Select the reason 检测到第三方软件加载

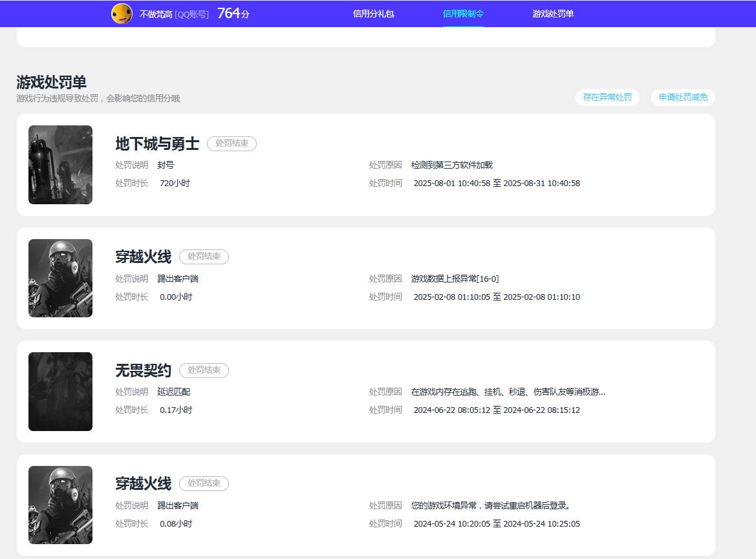coord(452,165)
